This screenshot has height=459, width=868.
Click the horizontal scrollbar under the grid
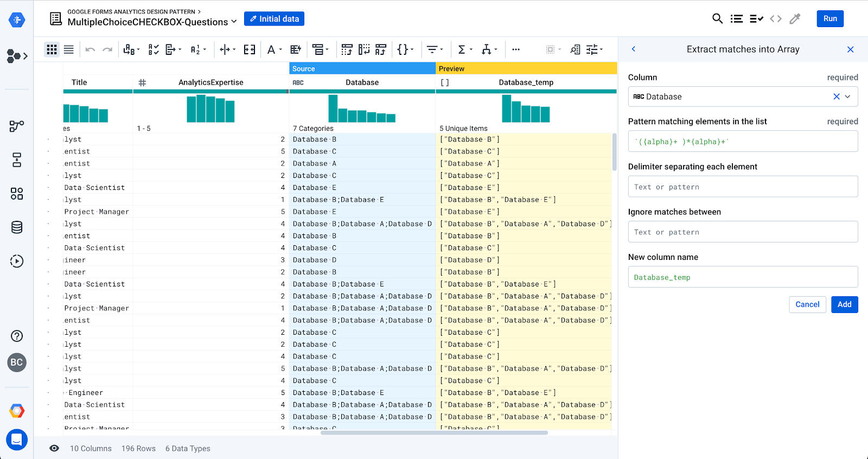(434, 433)
